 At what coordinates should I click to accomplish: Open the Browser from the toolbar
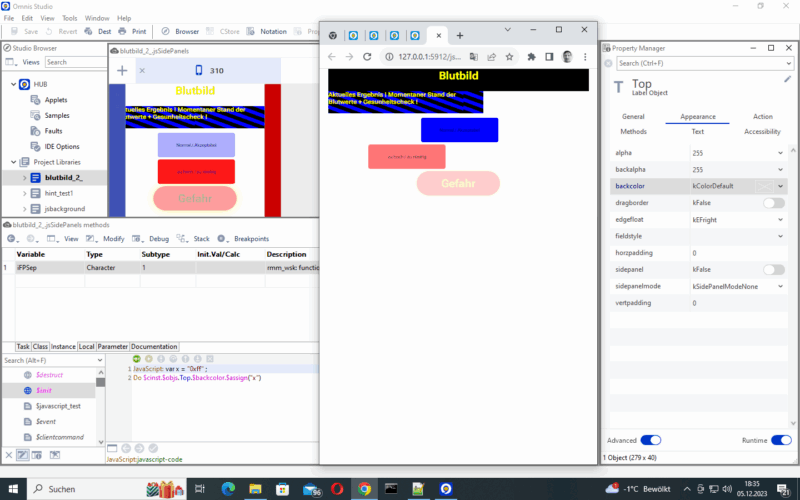point(180,31)
